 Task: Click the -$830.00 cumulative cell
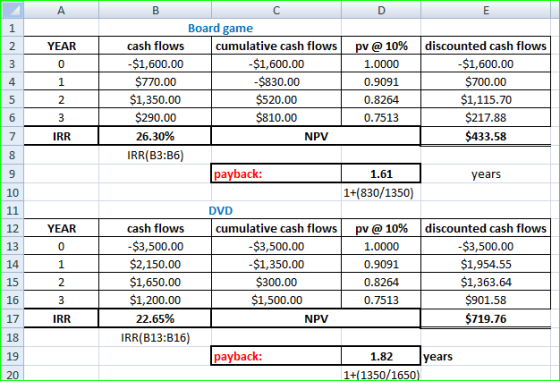(x=276, y=81)
